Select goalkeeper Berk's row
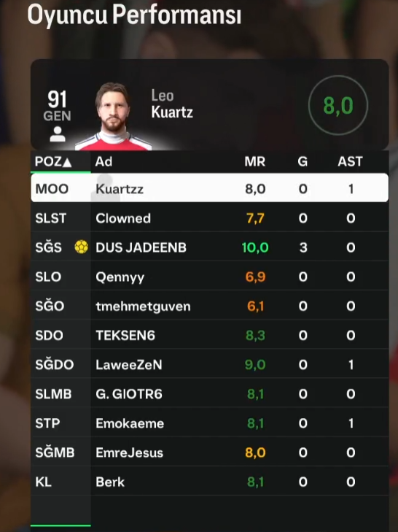 pos(209,482)
